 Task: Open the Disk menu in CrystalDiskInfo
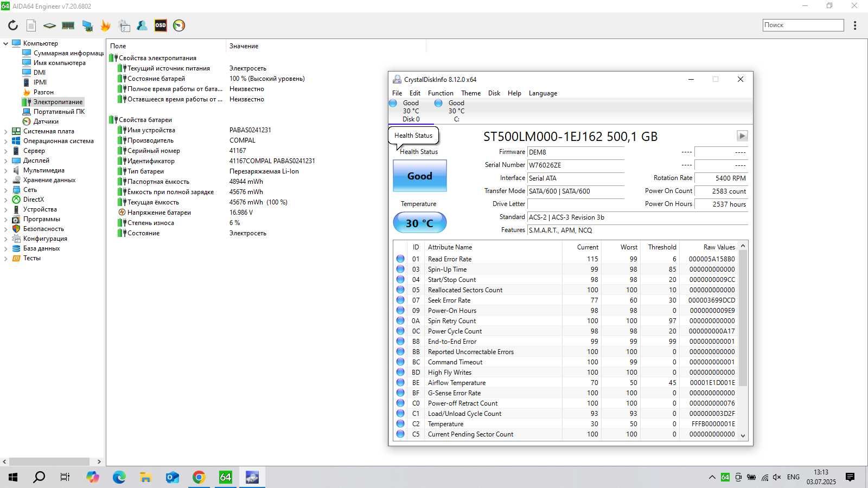pos(494,93)
